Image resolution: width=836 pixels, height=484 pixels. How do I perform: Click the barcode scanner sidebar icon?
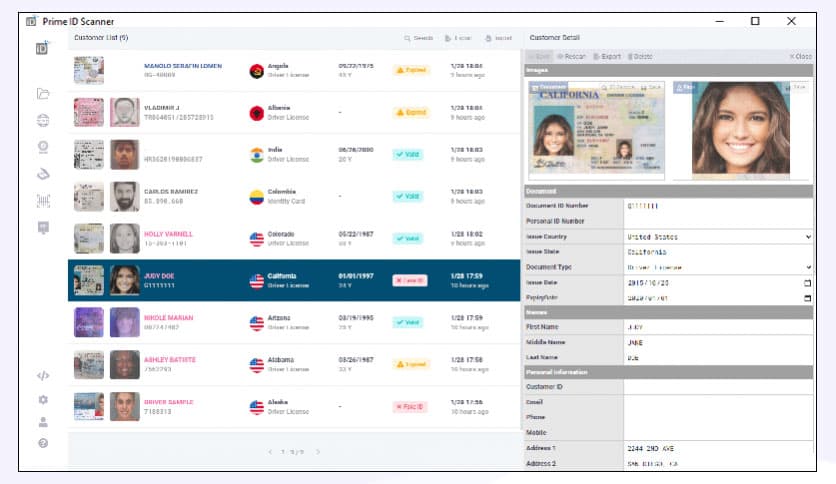coord(43,200)
